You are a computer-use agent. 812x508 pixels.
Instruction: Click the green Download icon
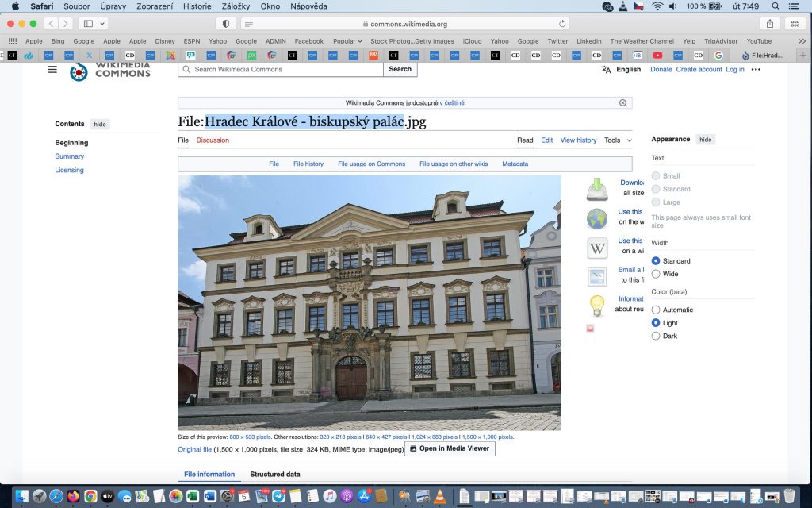tap(597, 189)
